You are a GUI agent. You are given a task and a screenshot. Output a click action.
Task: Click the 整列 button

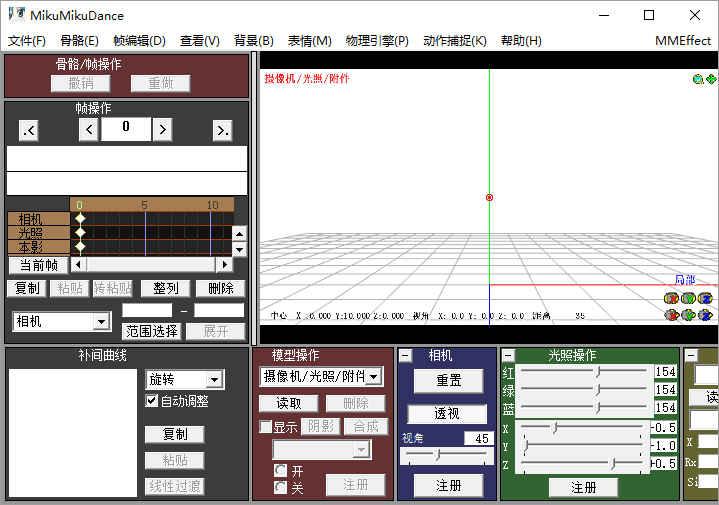(x=166, y=289)
